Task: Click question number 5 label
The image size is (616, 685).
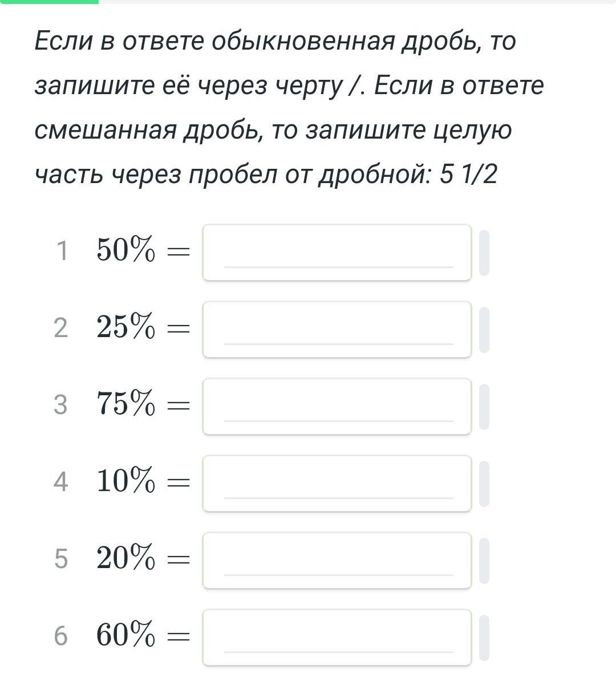Action: 60,559
